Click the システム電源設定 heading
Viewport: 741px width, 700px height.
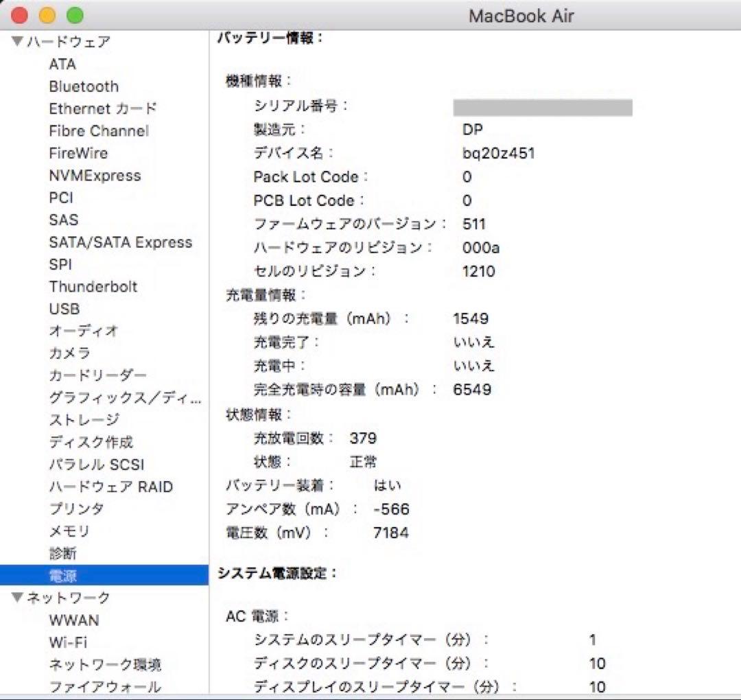pos(277,573)
